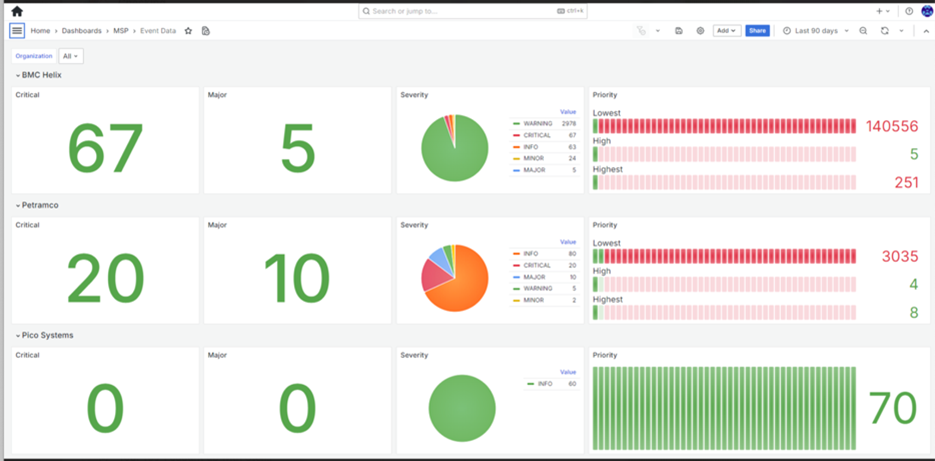
Task: Click BMC Helix Highest priority value 251
Action: click(906, 182)
